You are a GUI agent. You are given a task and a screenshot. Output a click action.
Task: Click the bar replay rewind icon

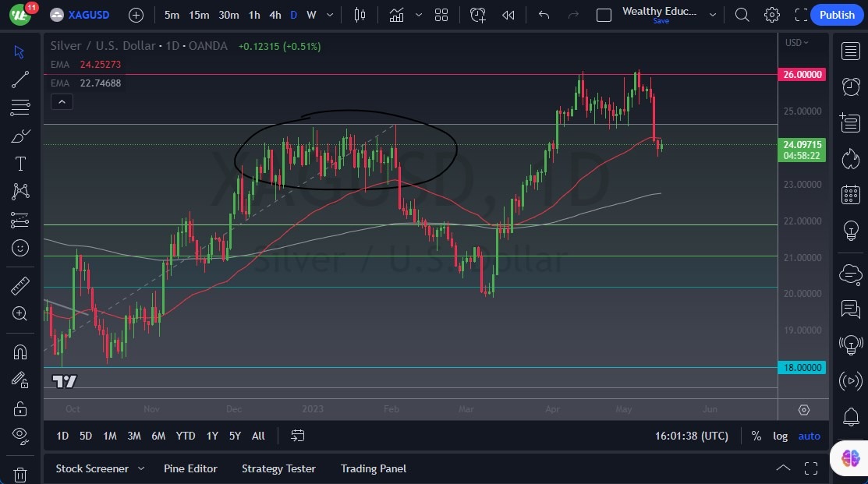[x=508, y=15]
